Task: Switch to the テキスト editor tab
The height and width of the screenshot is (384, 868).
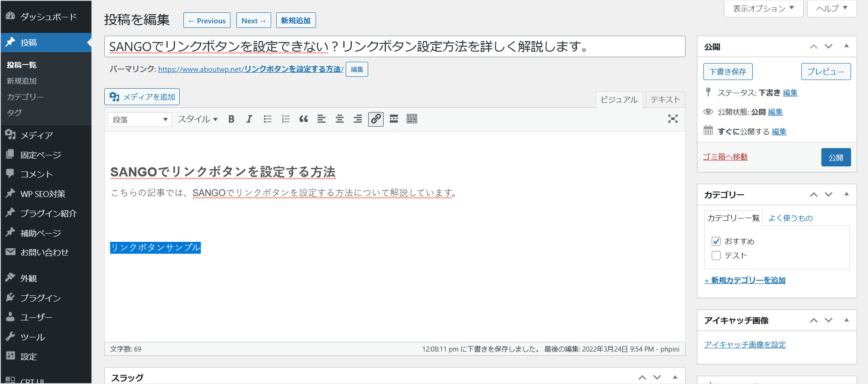Action: coord(665,100)
